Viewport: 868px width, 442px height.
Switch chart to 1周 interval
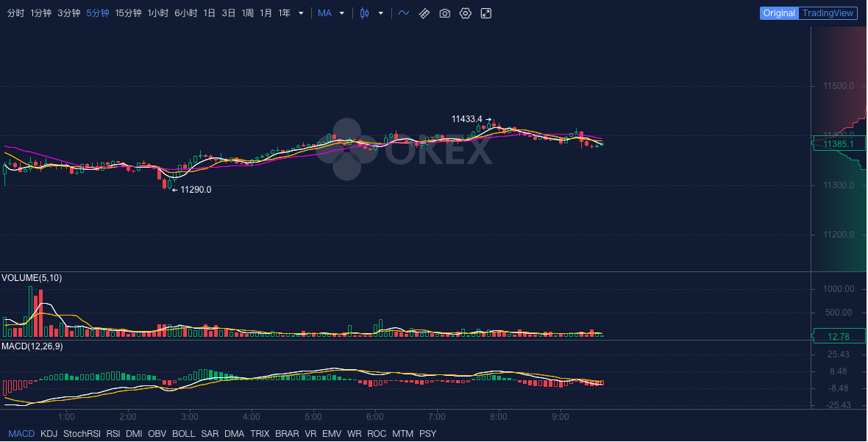pos(247,13)
